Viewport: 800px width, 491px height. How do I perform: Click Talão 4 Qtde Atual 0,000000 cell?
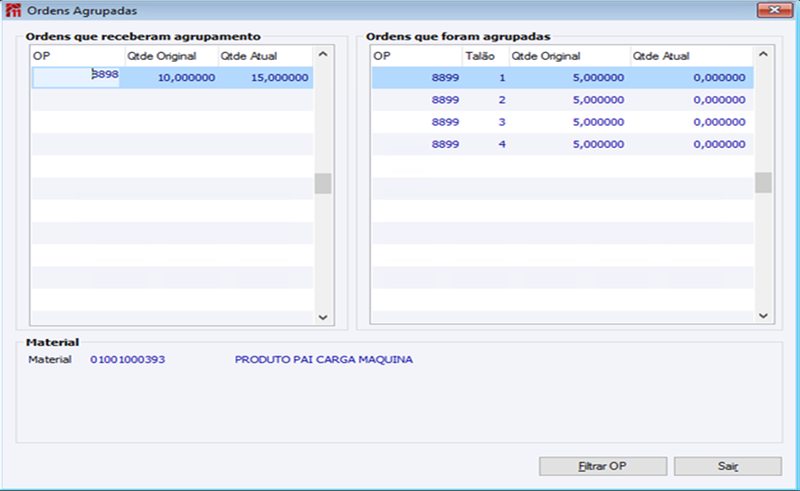point(692,144)
